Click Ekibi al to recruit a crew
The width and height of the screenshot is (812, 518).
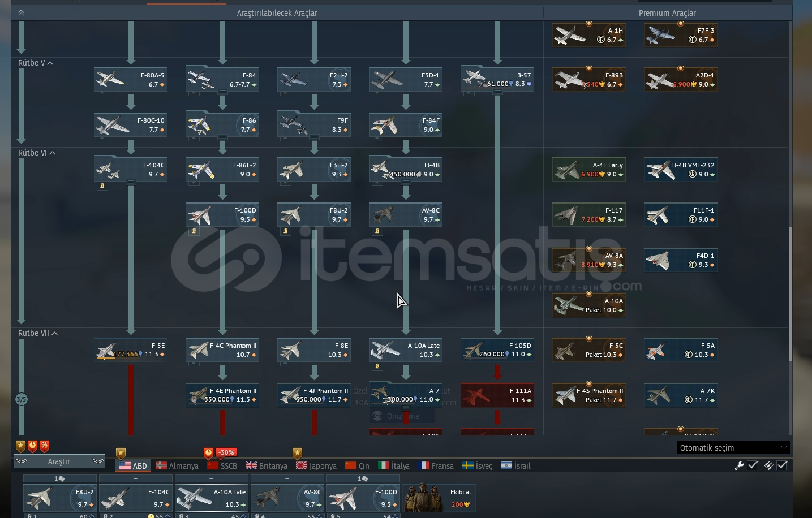[x=439, y=498]
